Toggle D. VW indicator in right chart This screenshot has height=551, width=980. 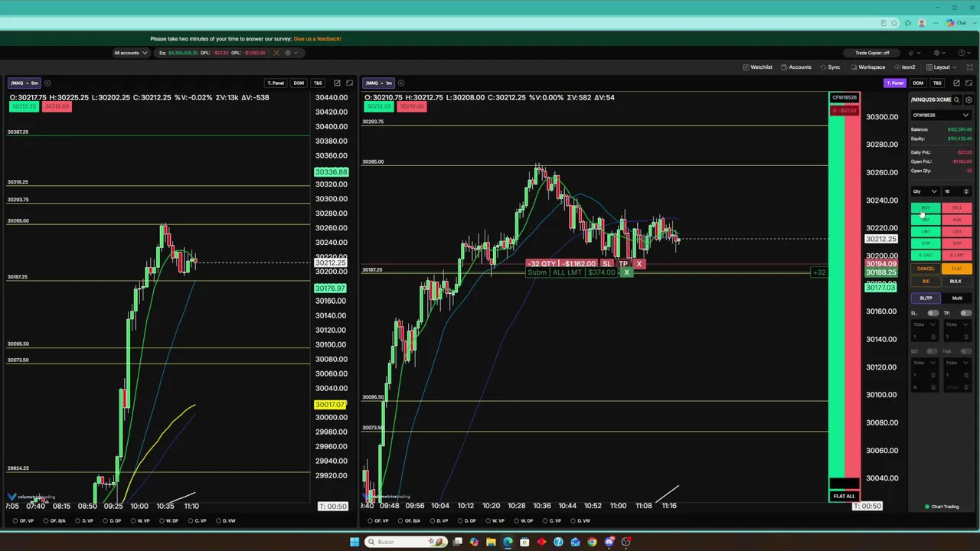coord(580,521)
